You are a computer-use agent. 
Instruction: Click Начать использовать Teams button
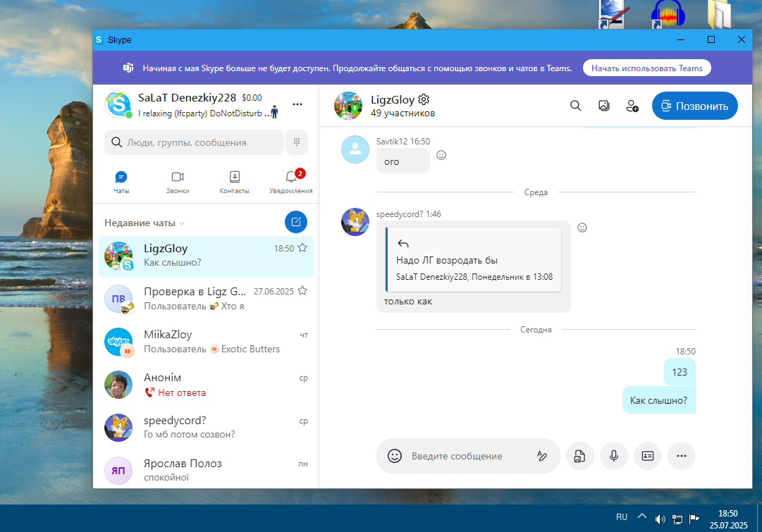click(646, 68)
